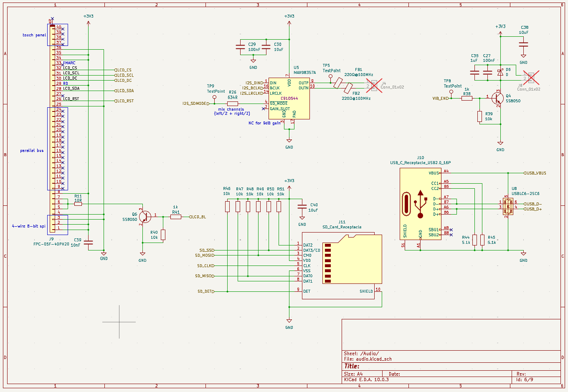Viewport: 568px width, 392px height.
Task: Select the MAX98357A amplifier IC symbol U5
Action: pos(289,99)
